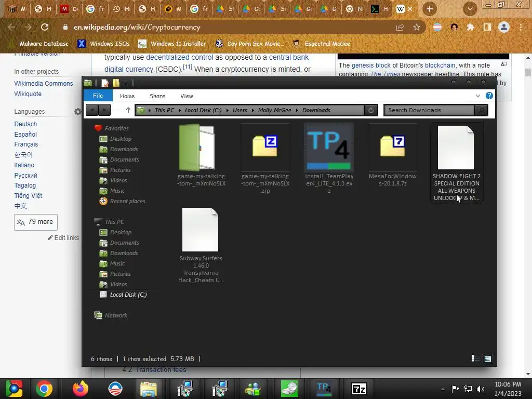Open 7-Zip from the taskbar
Viewport: 532px width, 399px height.
pos(359,389)
